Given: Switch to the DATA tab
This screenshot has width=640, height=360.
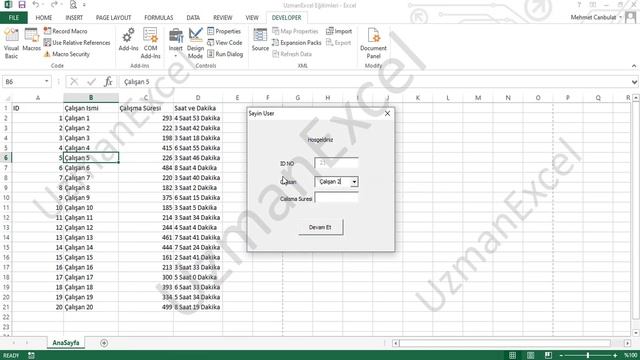Looking at the screenshot, I should 193,18.
